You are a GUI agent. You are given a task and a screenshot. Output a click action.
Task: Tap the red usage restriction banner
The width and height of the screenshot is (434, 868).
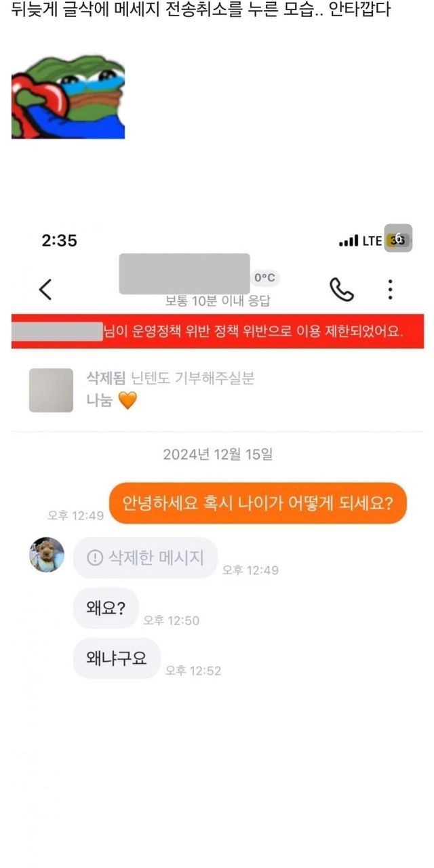pyautogui.click(x=218, y=332)
